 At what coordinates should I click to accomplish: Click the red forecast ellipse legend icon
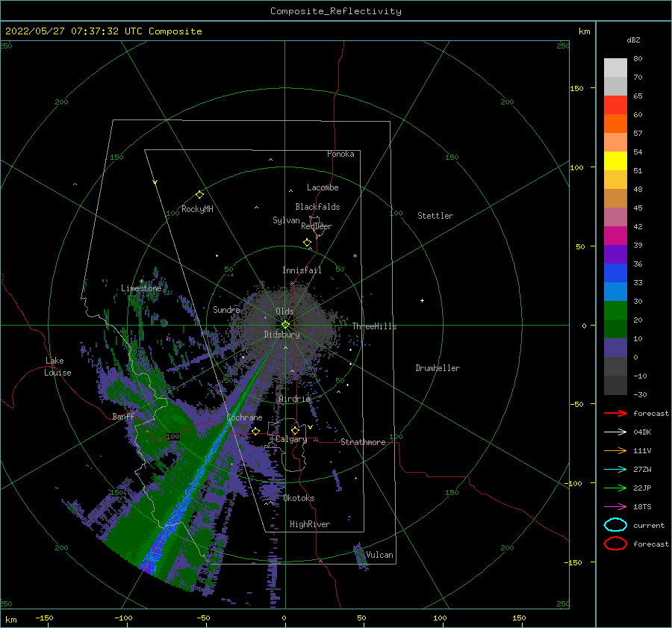click(x=615, y=544)
